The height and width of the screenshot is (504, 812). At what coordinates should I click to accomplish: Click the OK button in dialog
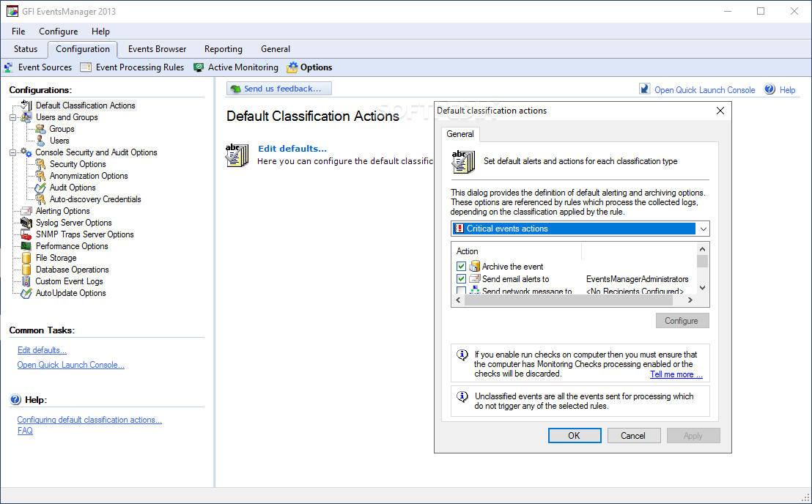pyautogui.click(x=575, y=436)
